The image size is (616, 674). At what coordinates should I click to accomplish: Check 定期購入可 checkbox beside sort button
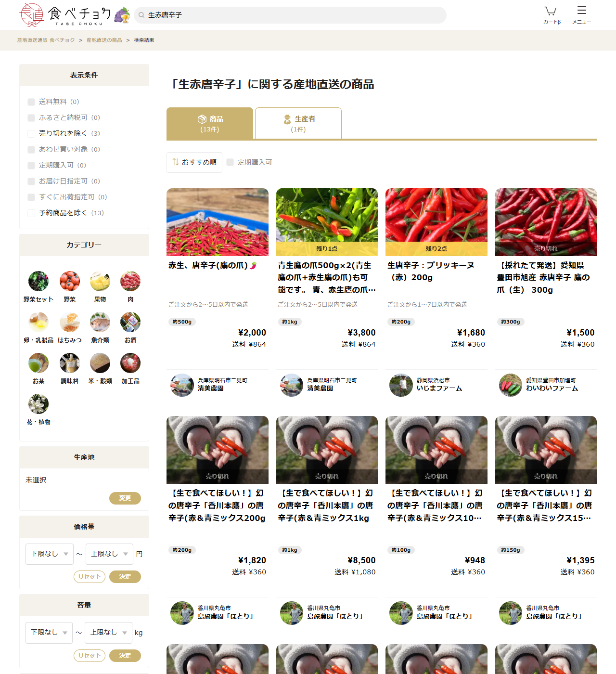tap(230, 162)
